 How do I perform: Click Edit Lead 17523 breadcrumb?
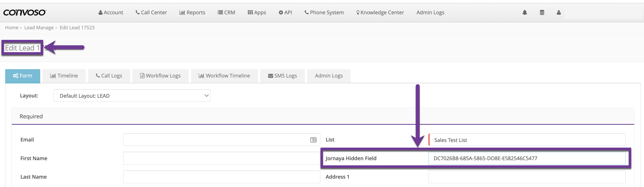pos(77,28)
